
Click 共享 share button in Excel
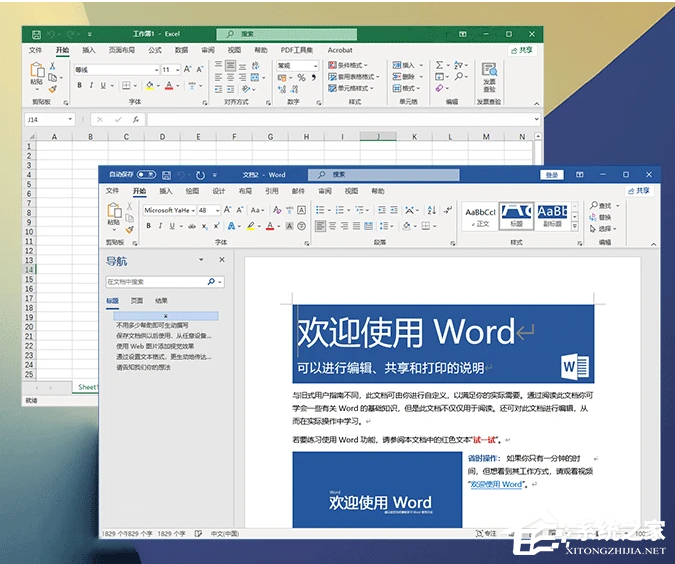(x=522, y=50)
